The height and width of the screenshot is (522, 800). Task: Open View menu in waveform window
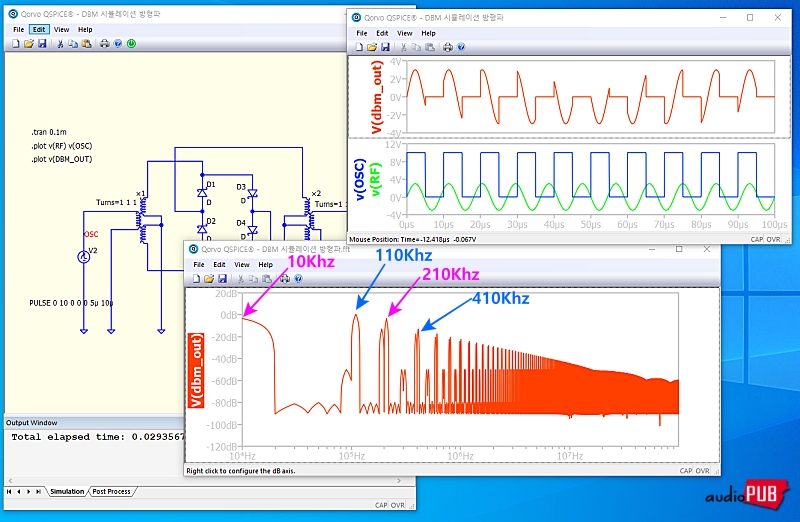[x=405, y=33]
